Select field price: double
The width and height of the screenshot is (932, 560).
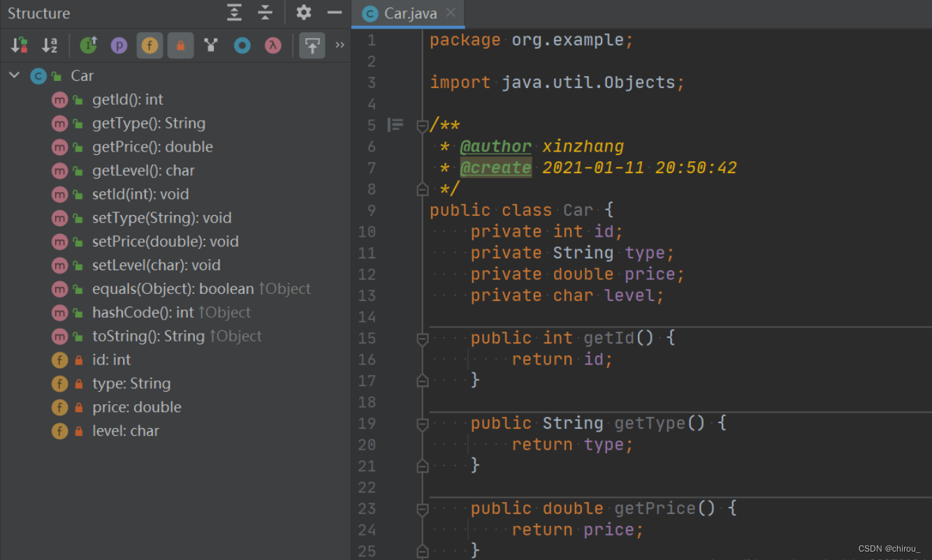(137, 408)
